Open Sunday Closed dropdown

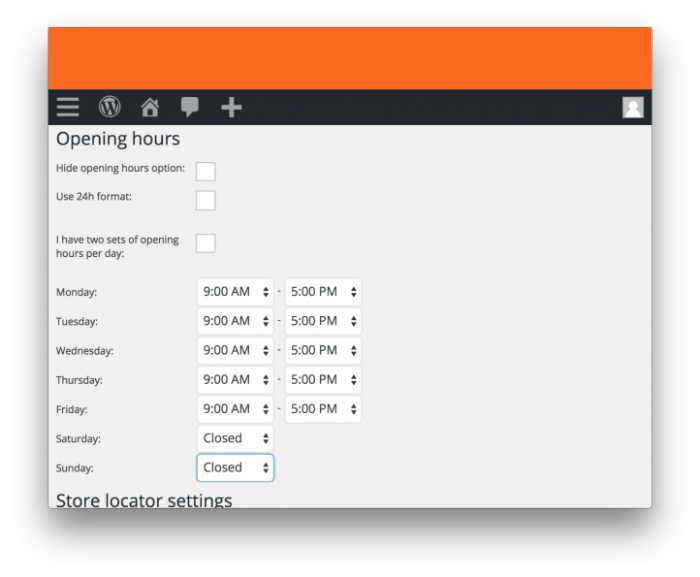tap(235, 468)
